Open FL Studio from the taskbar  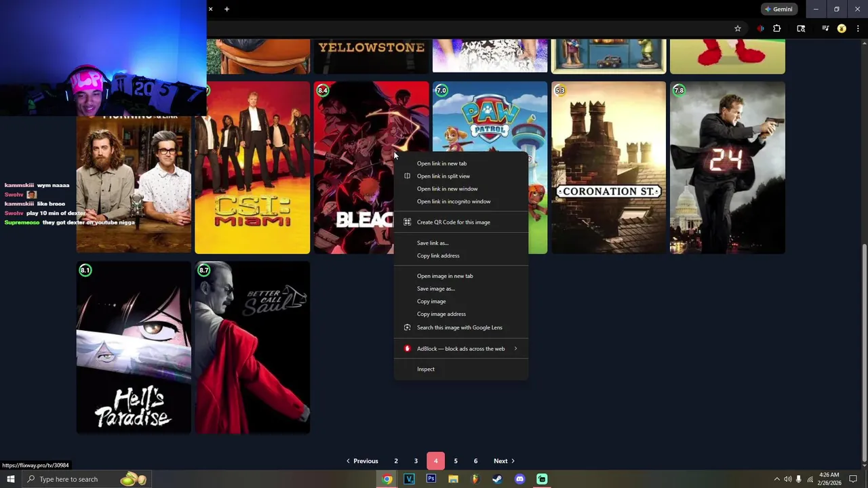point(475,479)
